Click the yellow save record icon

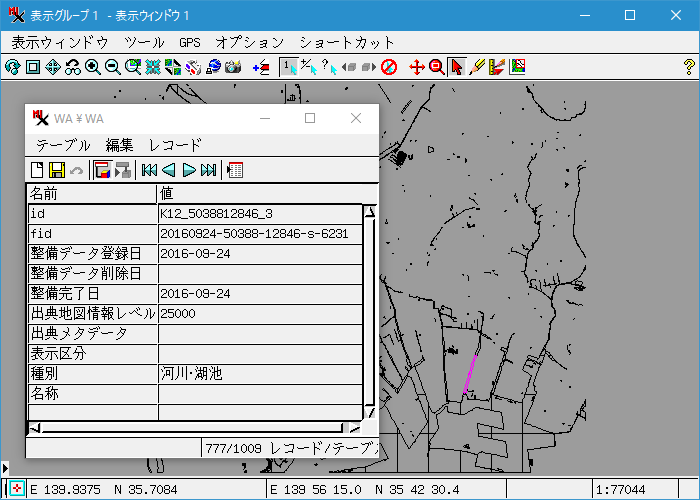tap(57, 170)
